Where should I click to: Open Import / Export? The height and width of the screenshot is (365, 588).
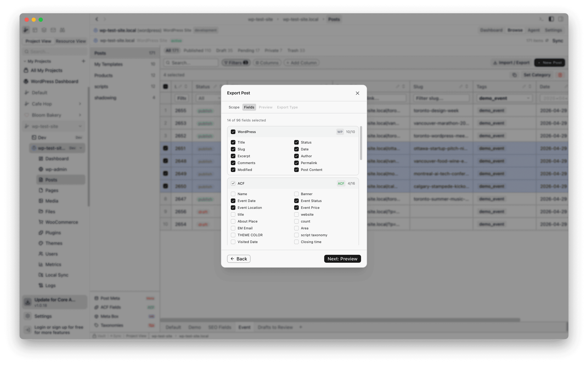tap(511, 63)
